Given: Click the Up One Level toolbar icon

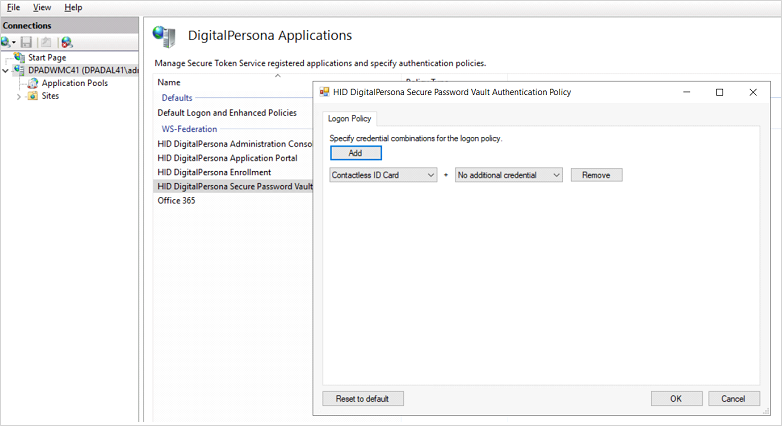Looking at the screenshot, I should pos(46,42).
